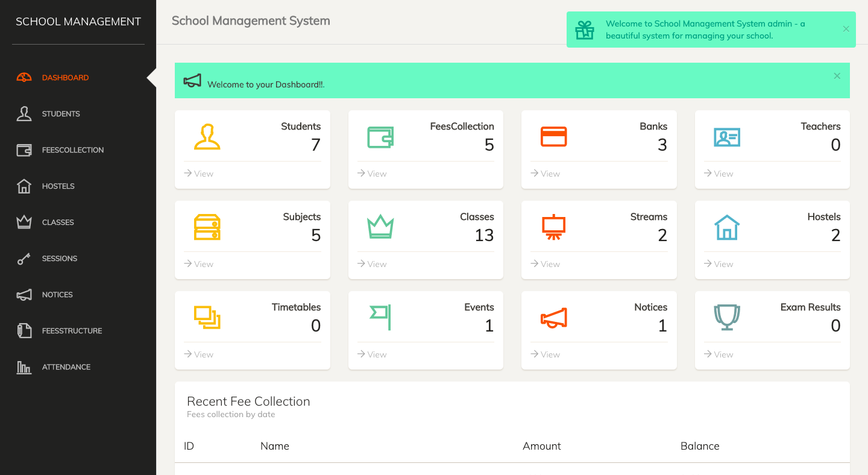Click the trophy icon on Exam Results card
Viewport: 868px width, 475px height.
(727, 318)
